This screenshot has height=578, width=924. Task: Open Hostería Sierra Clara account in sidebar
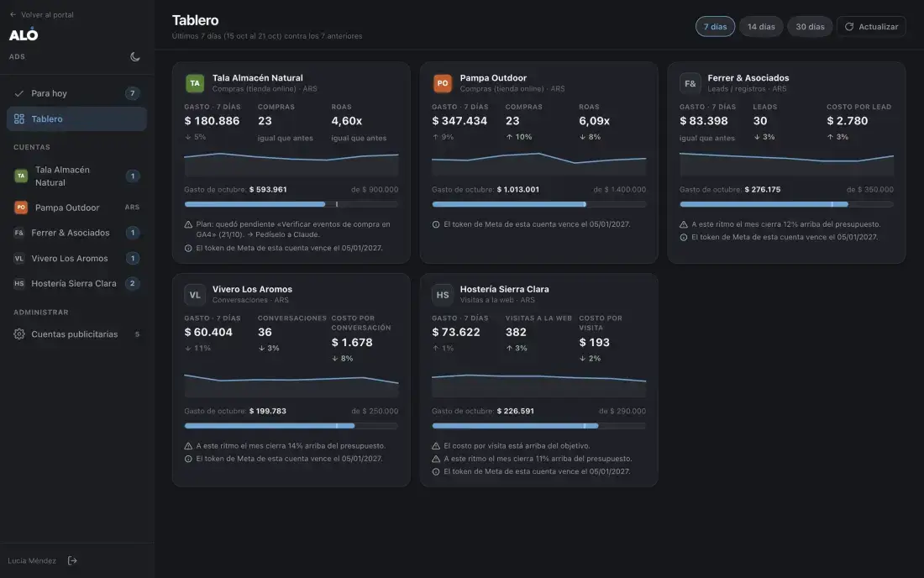tap(76, 283)
